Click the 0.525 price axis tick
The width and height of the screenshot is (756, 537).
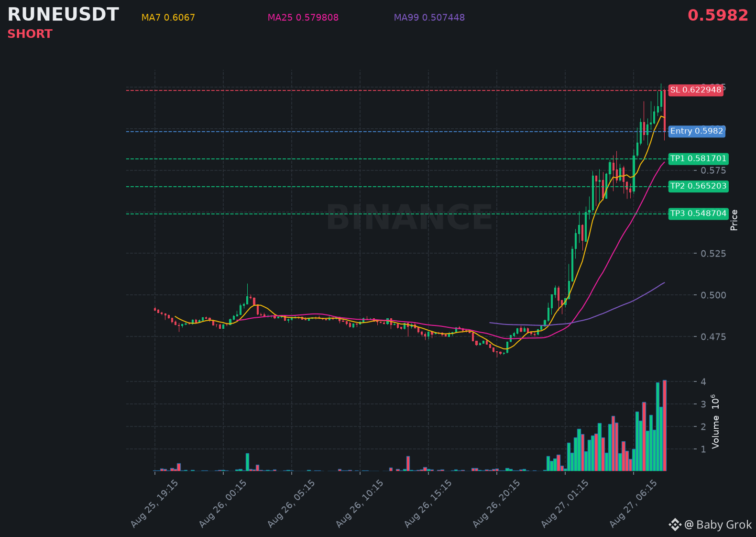[x=713, y=253]
